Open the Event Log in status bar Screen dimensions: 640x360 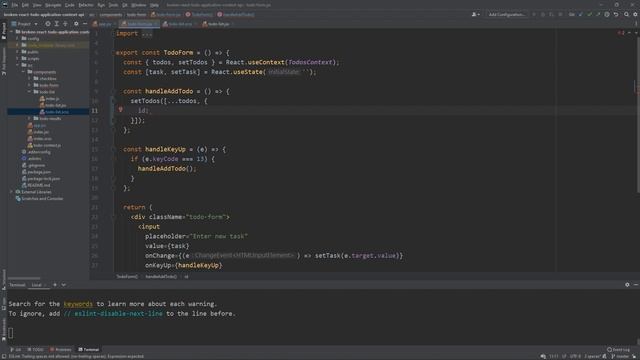pyautogui.click(x=619, y=349)
